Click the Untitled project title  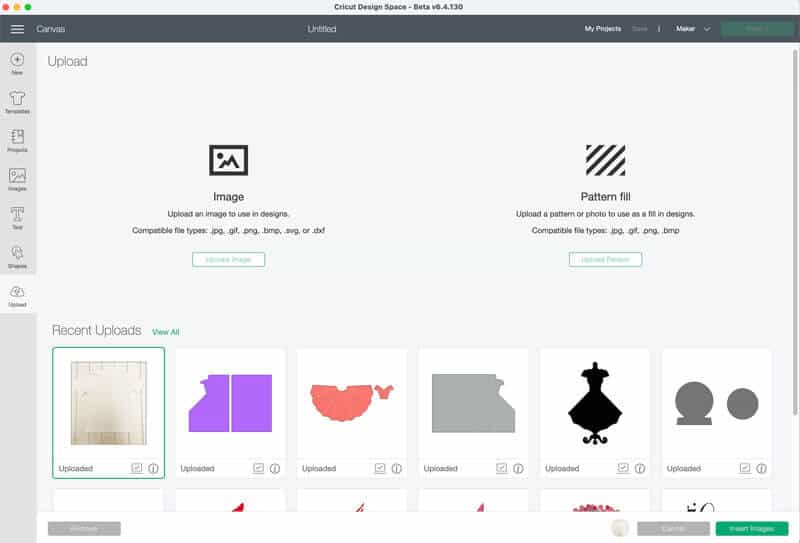click(x=321, y=29)
